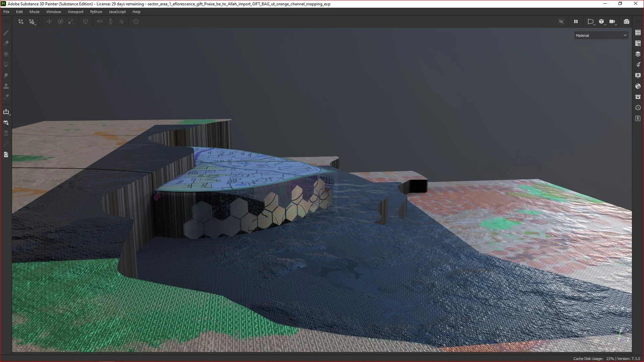The width and height of the screenshot is (644, 362).
Task: Select the Polygon Fill tool
Action: pos(6,65)
